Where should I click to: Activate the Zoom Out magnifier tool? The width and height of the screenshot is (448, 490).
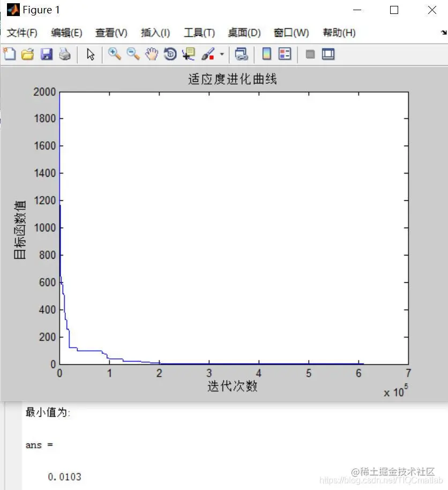133,54
